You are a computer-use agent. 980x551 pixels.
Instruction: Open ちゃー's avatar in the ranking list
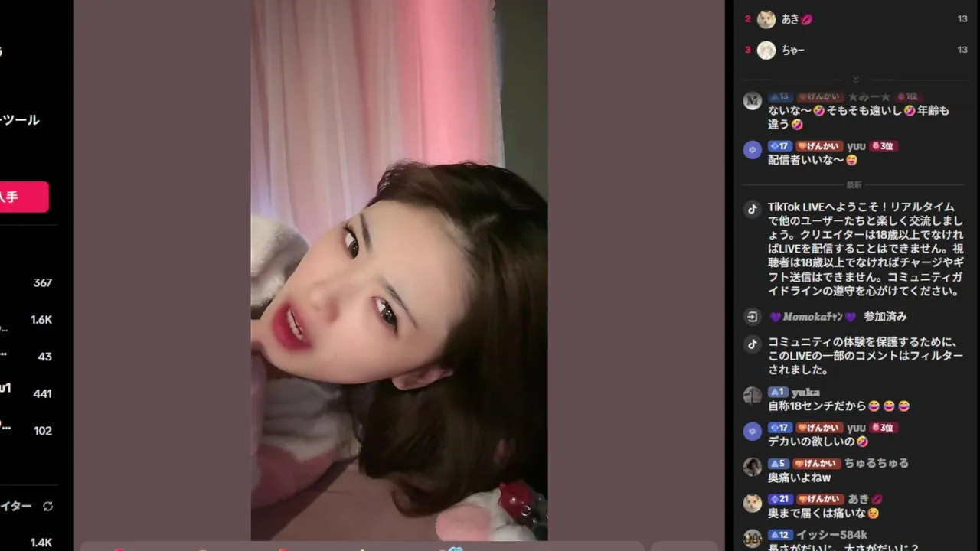(x=766, y=50)
